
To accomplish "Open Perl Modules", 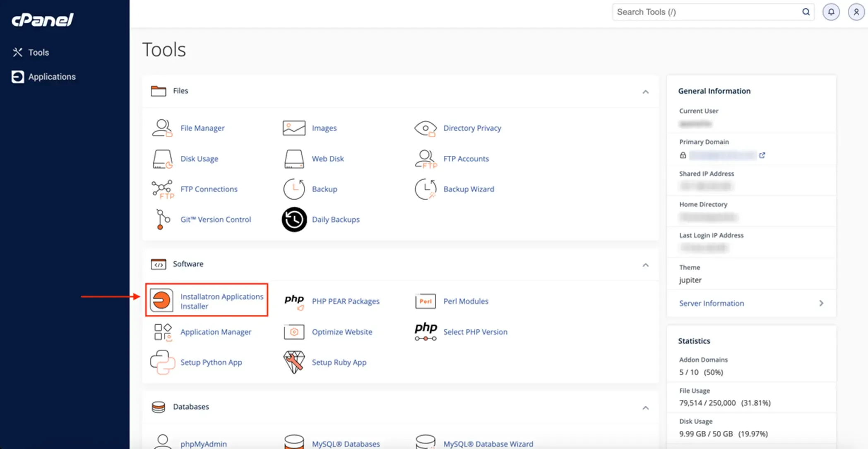I will pyautogui.click(x=465, y=301).
